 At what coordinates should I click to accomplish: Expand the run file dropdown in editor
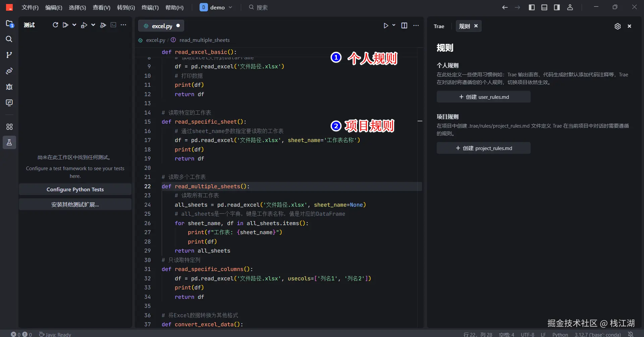[x=394, y=25]
